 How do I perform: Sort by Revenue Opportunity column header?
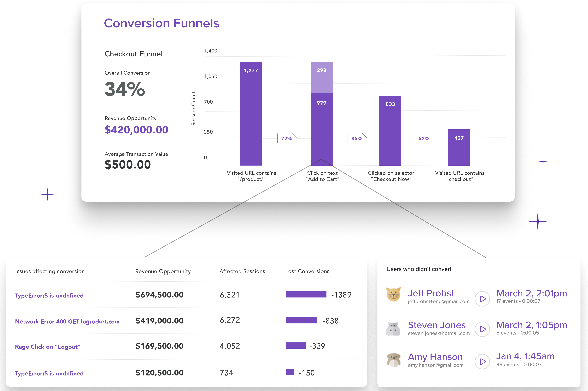pos(163,271)
